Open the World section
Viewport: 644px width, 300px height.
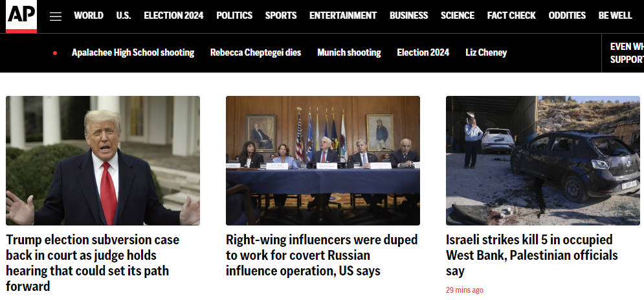89,16
